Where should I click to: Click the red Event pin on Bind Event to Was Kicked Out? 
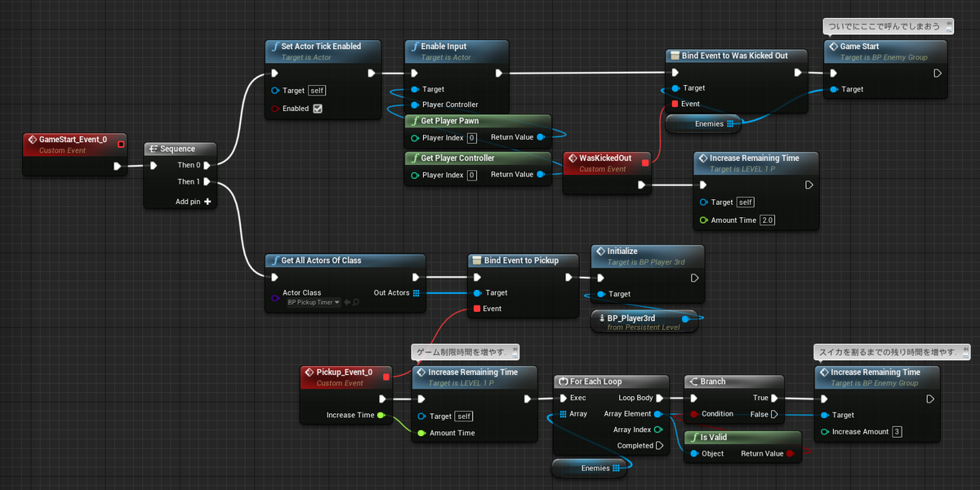point(675,104)
